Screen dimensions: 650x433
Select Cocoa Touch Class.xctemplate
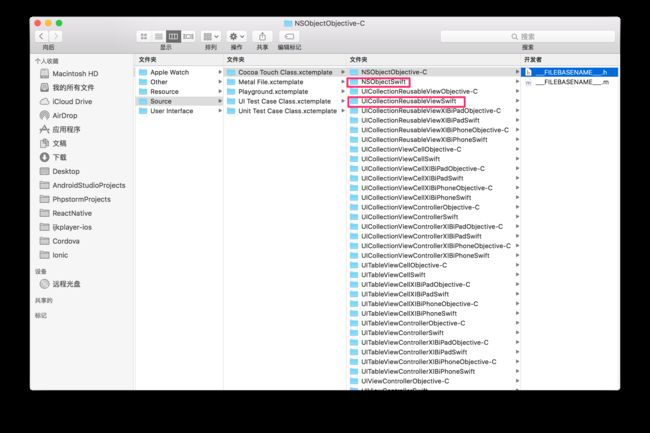coord(286,72)
